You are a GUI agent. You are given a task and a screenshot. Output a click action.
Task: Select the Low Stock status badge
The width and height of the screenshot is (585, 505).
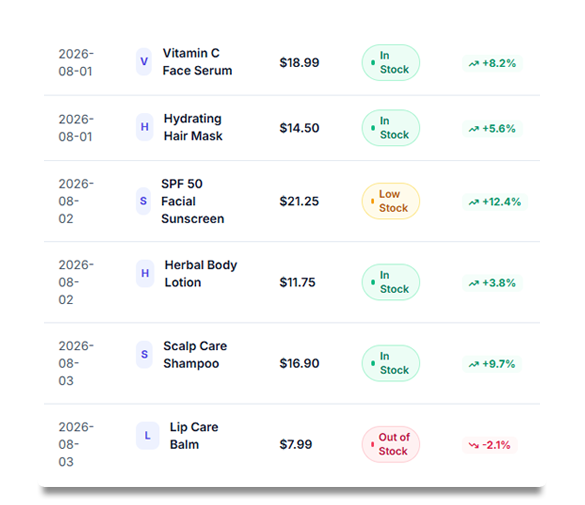(391, 201)
